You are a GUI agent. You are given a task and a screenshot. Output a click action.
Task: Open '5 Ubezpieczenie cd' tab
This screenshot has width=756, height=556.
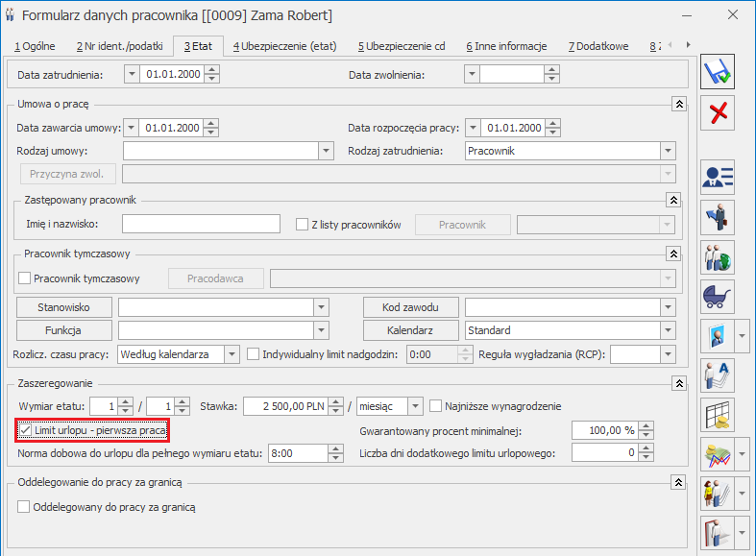pyautogui.click(x=402, y=46)
